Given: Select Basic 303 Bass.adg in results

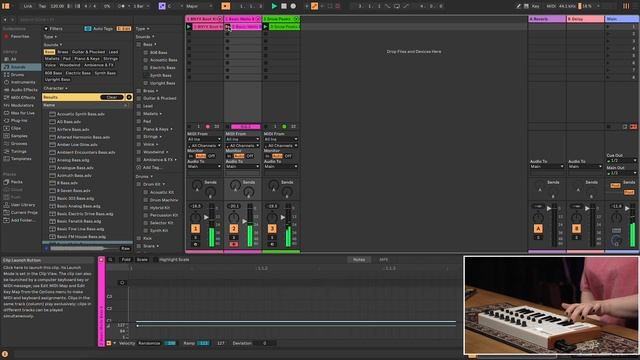Looking at the screenshot, I should pyautogui.click(x=76, y=198).
